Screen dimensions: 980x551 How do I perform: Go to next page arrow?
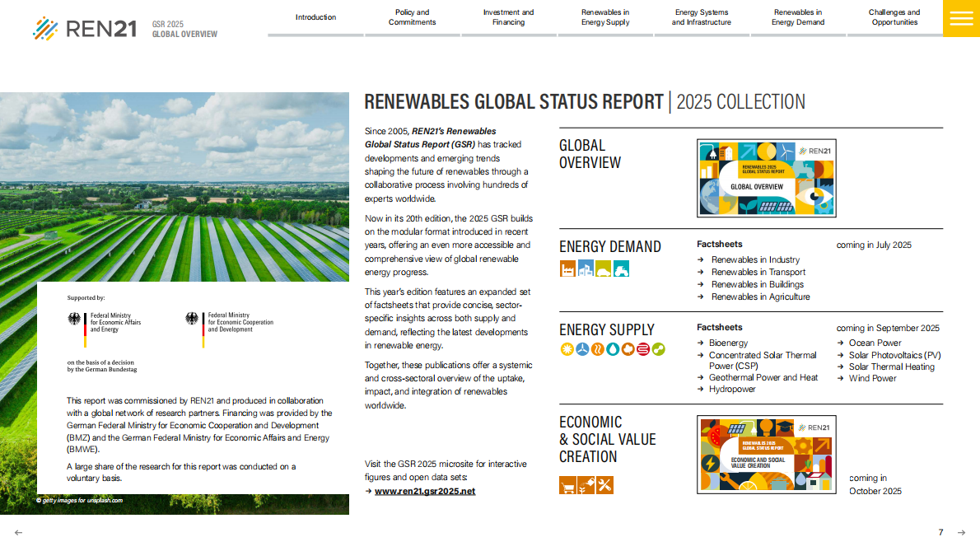(961, 533)
